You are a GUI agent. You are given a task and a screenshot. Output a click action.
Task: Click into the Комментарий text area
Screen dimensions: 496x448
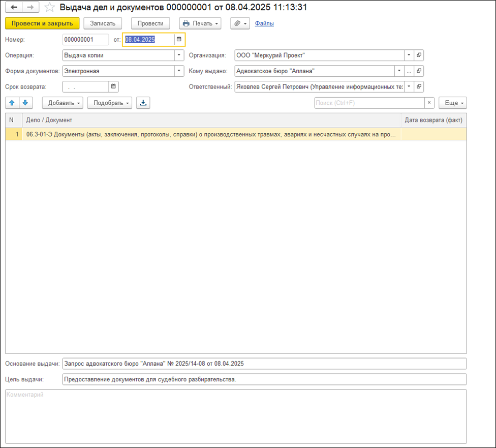tap(235, 416)
